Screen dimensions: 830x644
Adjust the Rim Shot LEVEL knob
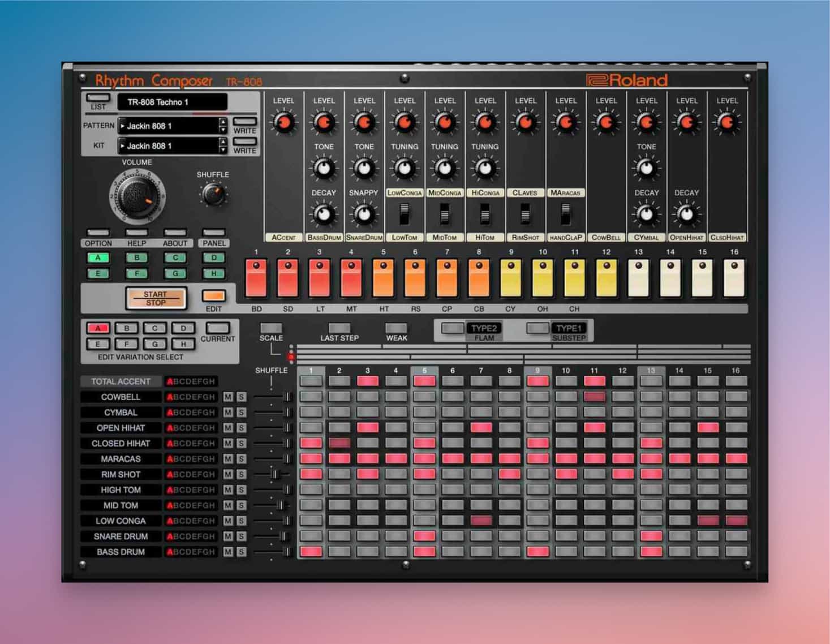(525, 122)
